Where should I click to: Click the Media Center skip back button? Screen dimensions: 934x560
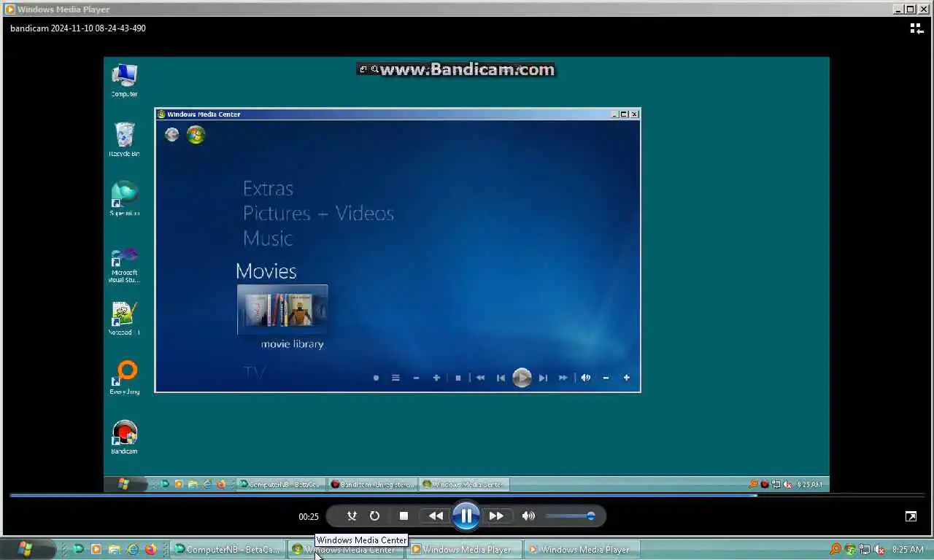coord(501,378)
